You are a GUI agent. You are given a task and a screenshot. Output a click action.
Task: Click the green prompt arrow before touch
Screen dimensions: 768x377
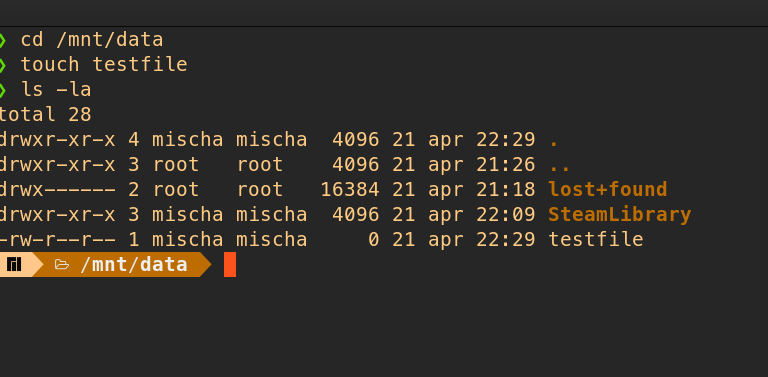2,65
